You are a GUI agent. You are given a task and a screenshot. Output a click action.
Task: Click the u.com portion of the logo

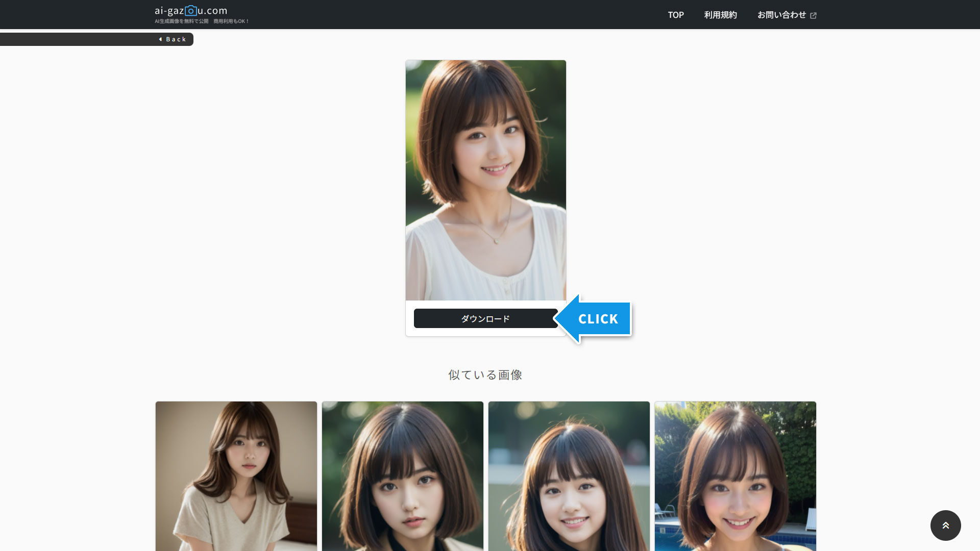click(x=212, y=11)
